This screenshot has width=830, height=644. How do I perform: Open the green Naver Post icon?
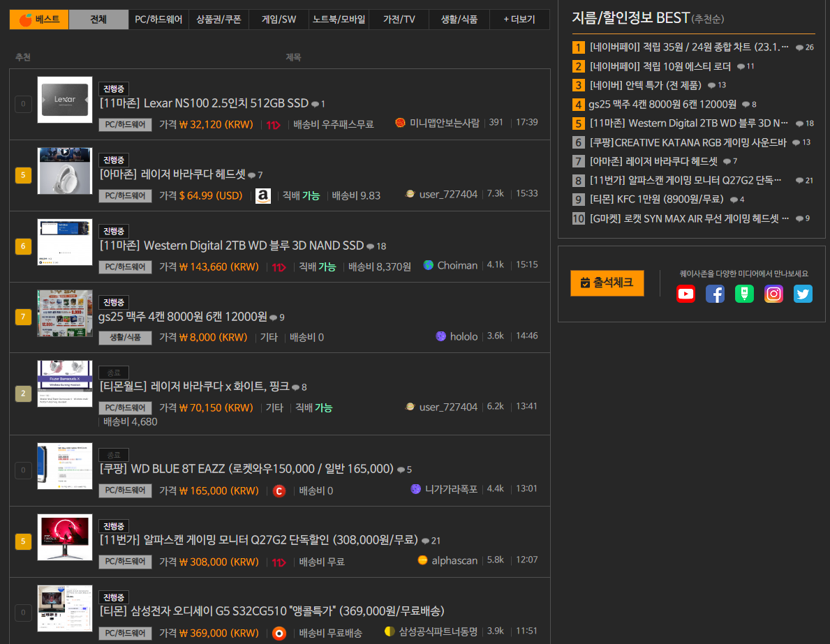(x=744, y=294)
